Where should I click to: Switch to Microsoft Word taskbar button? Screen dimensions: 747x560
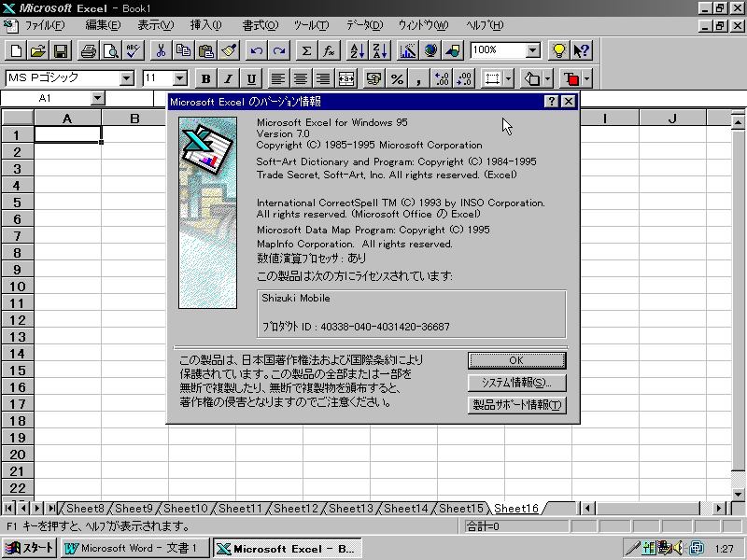(134, 548)
